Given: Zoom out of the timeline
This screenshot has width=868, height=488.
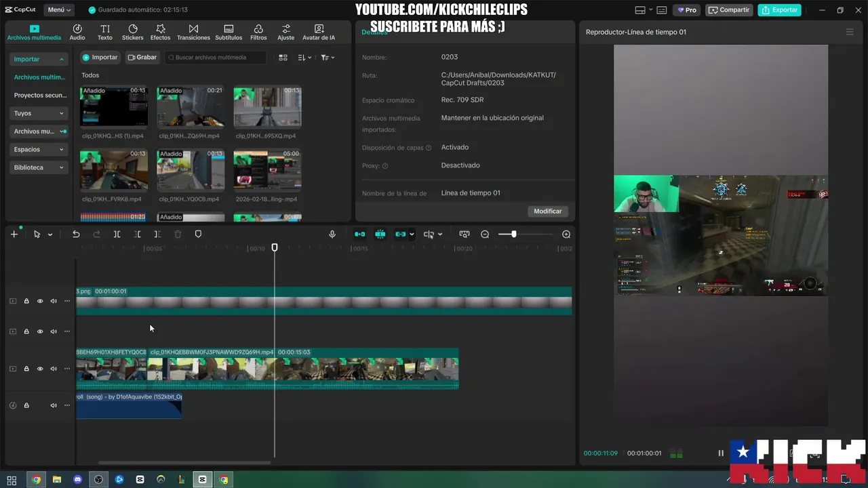Looking at the screenshot, I should click(x=485, y=235).
